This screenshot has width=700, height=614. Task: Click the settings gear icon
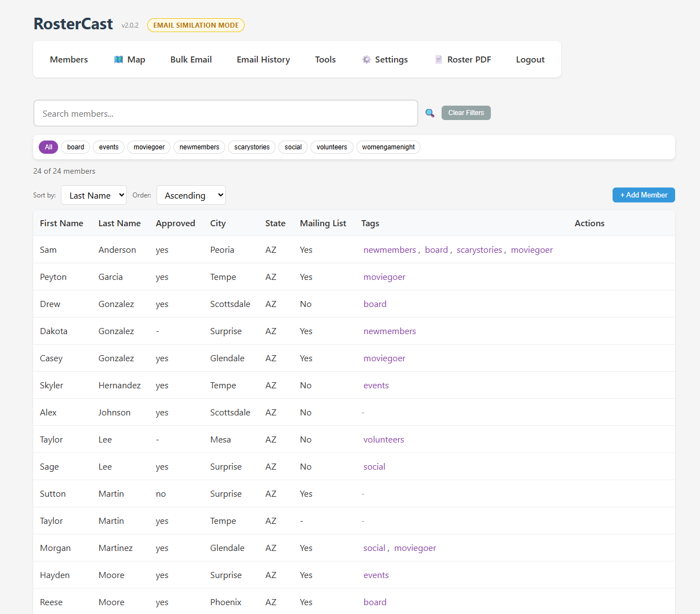click(x=366, y=59)
